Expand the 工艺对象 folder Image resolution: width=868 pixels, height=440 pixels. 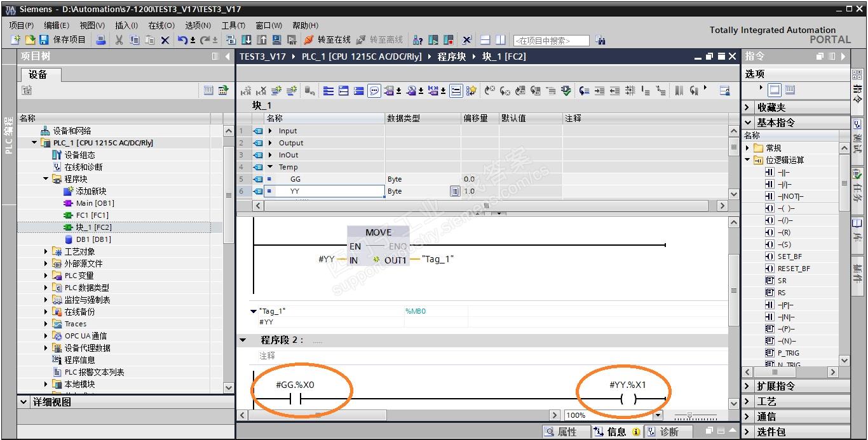point(46,251)
